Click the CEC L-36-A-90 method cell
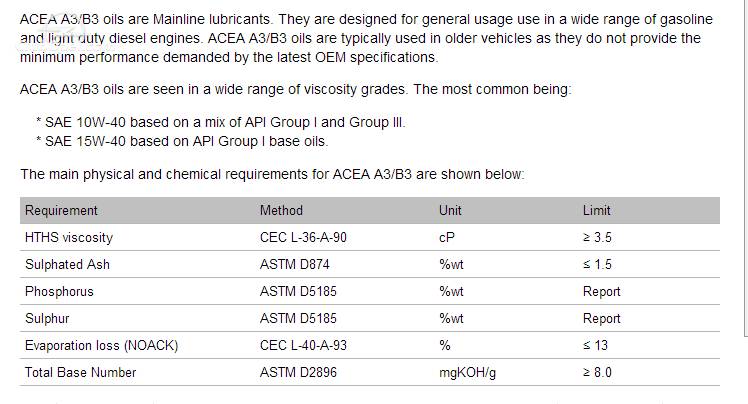Screen dimensions: 748x404 tap(303, 238)
